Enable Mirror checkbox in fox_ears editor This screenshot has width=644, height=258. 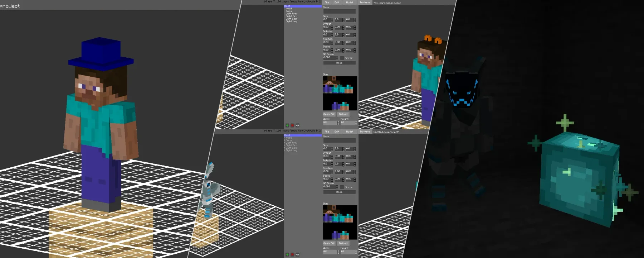(x=342, y=58)
